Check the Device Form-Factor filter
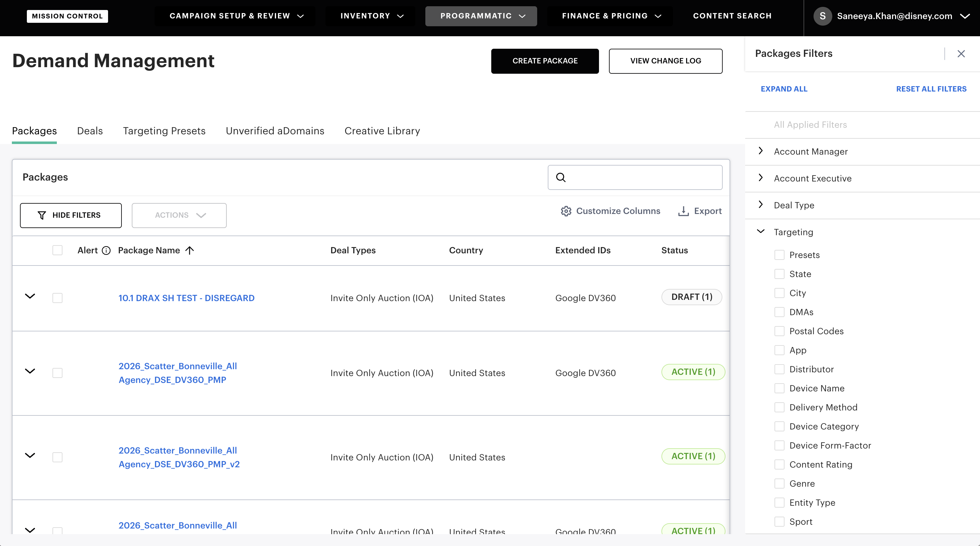This screenshot has width=980, height=546. tap(780, 445)
